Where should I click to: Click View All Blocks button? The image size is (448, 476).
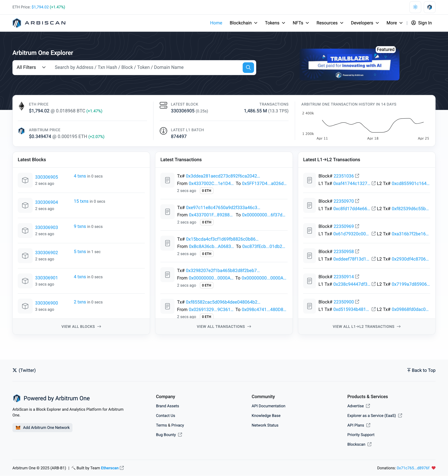tap(81, 327)
